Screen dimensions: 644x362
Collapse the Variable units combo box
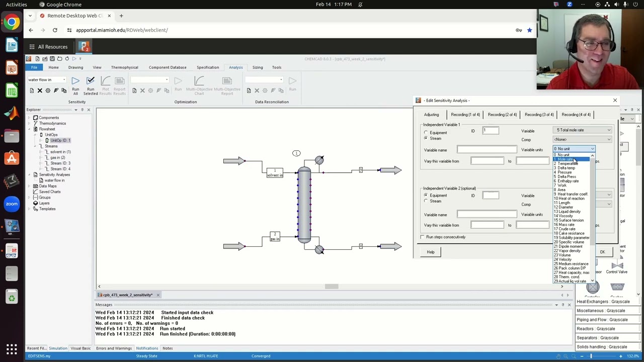tap(592, 149)
